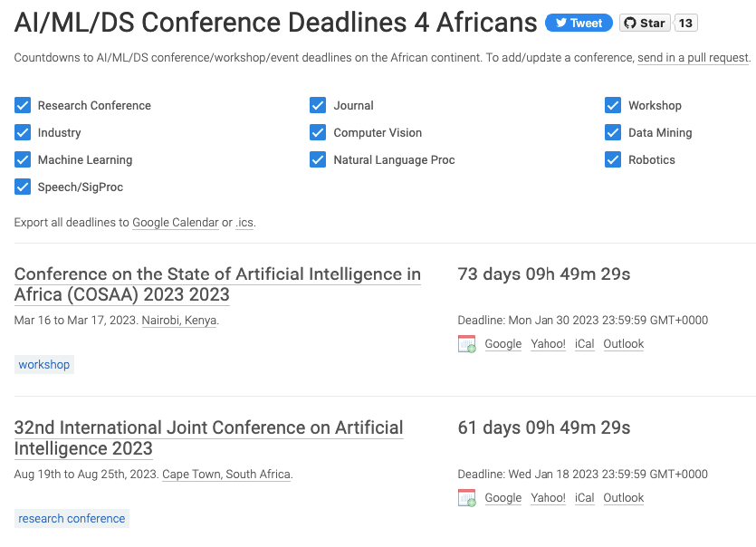Open the star count badge showing 13
The image size is (756, 547).
(x=685, y=24)
